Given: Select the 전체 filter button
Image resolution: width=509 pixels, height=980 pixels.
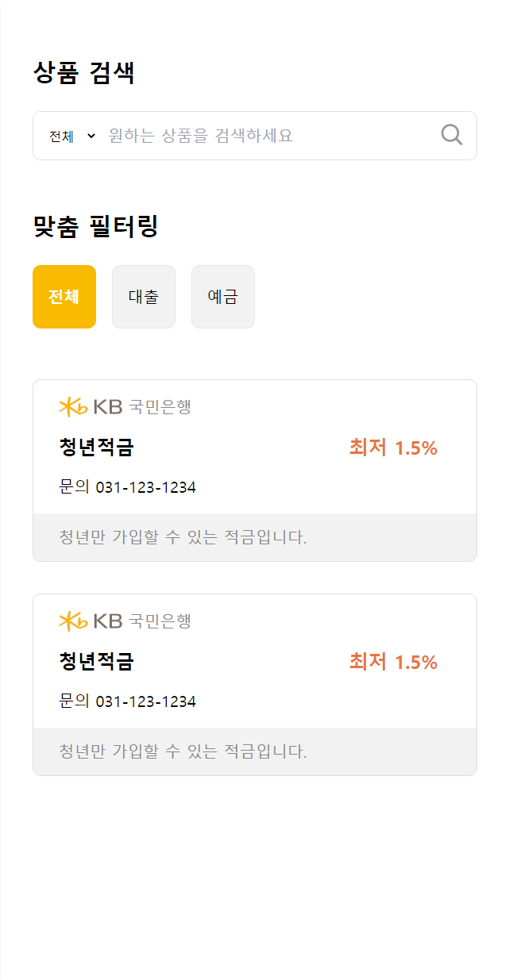Looking at the screenshot, I should (x=64, y=296).
